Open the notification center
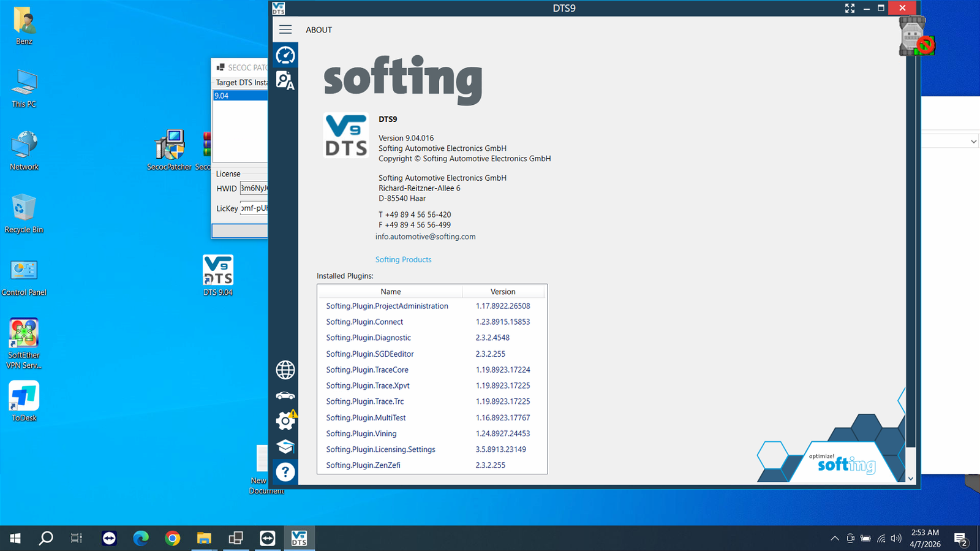The width and height of the screenshot is (980, 551). coord(960,539)
